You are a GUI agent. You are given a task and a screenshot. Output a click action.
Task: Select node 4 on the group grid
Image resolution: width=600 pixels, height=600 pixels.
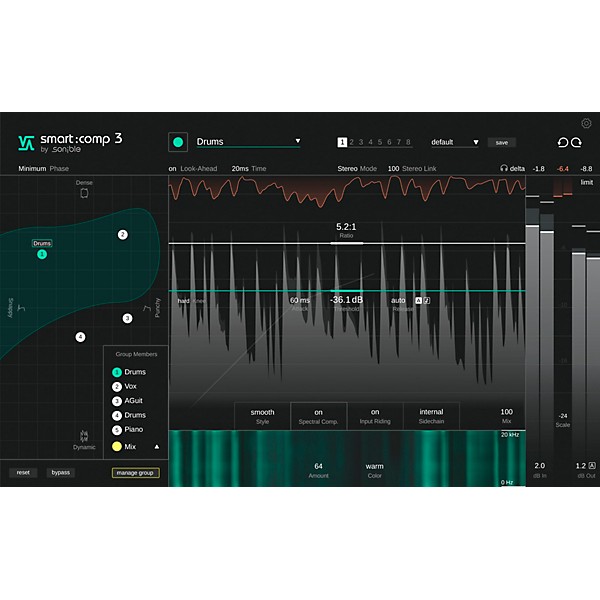[80, 337]
